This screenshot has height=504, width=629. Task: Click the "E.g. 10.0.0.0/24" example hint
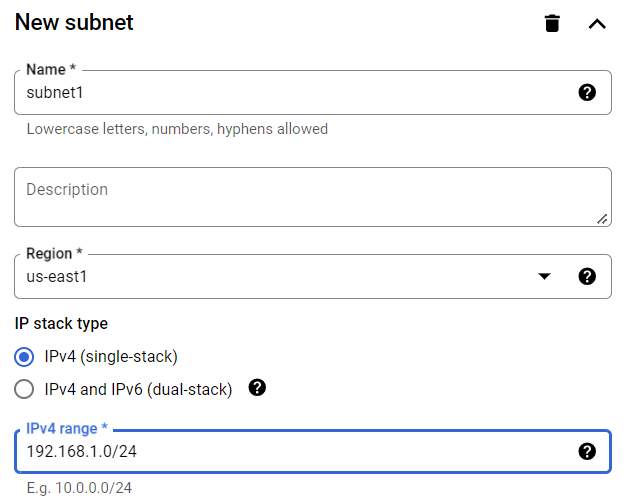(79, 488)
